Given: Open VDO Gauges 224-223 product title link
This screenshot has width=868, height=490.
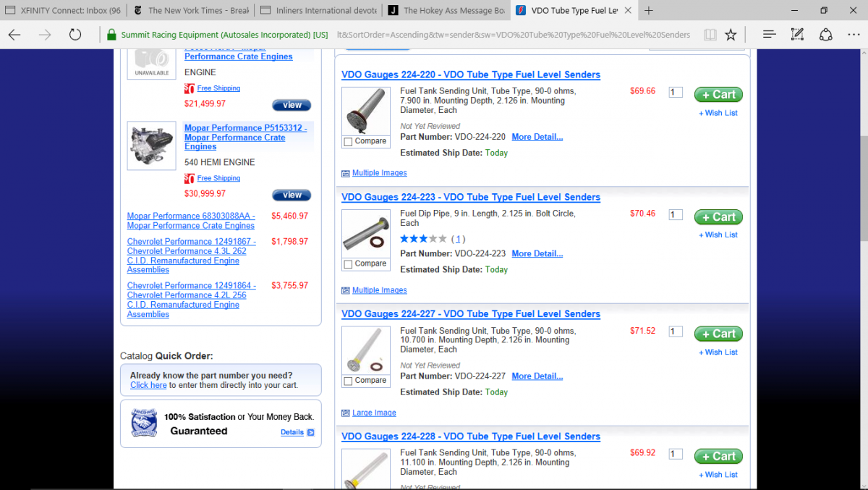Looking at the screenshot, I should (471, 197).
